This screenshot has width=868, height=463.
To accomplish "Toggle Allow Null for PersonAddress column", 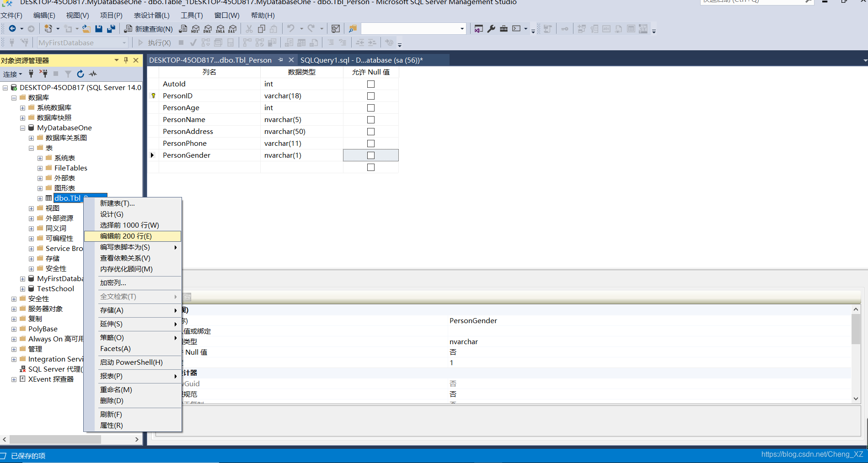I will (x=371, y=132).
